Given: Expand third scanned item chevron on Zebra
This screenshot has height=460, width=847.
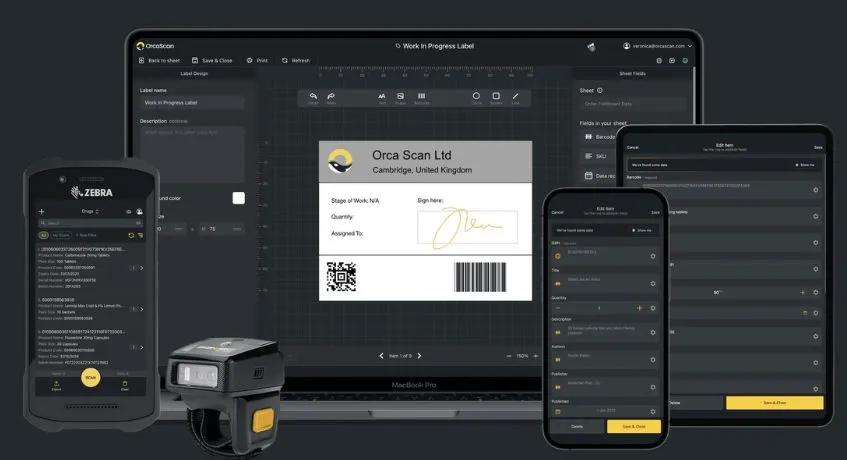Looking at the screenshot, I should (142, 347).
